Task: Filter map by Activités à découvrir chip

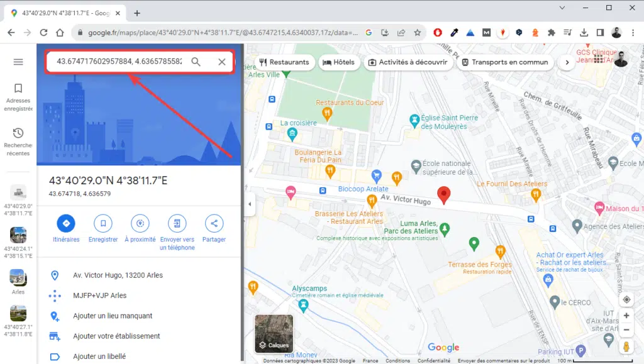Action: [408, 62]
